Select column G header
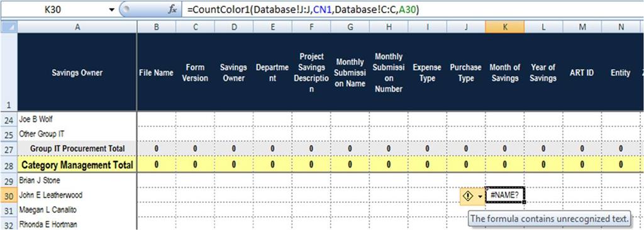 (350, 26)
